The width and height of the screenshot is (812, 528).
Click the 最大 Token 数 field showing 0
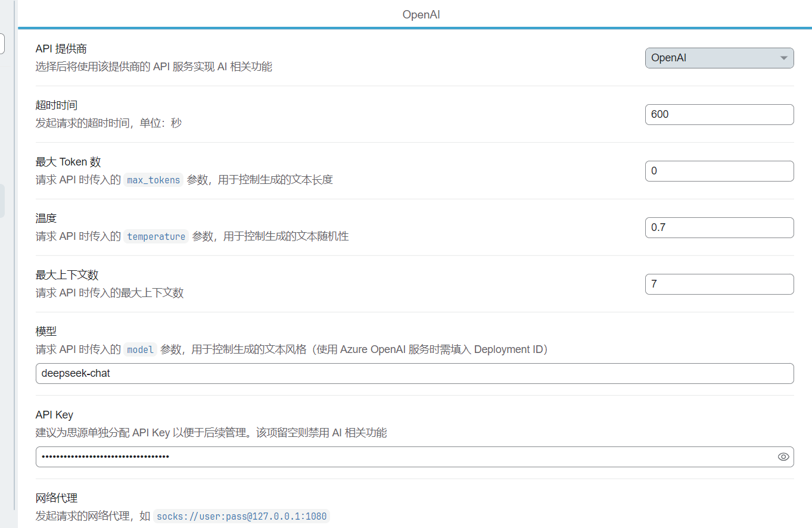[x=719, y=171]
